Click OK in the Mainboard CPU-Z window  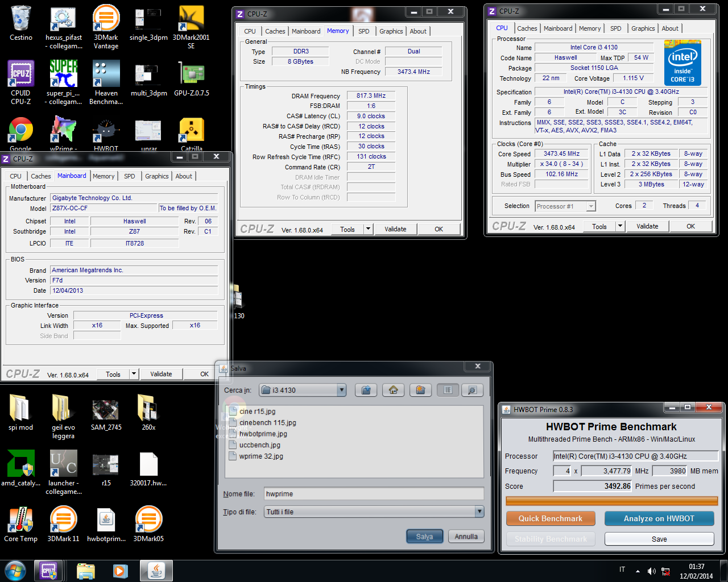[x=205, y=374]
